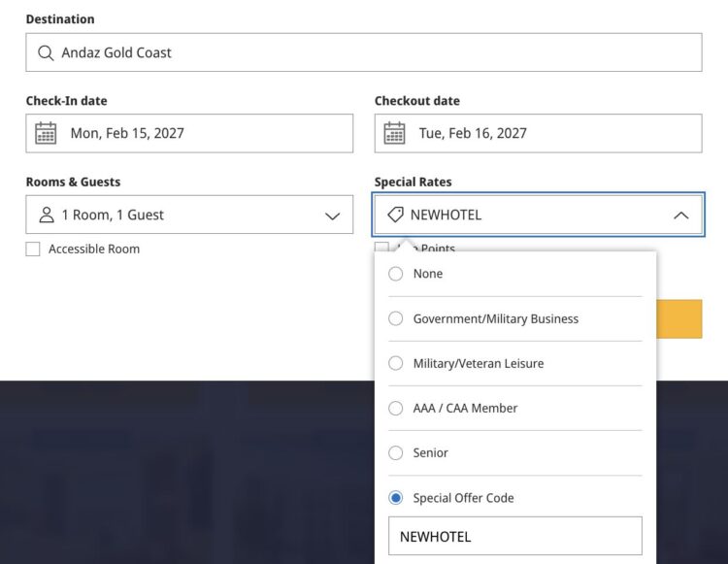Select the Special Offer Code radio button
Image resolution: width=728 pixels, height=564 pixels.
pyautogui.click(x=396, y=498)
